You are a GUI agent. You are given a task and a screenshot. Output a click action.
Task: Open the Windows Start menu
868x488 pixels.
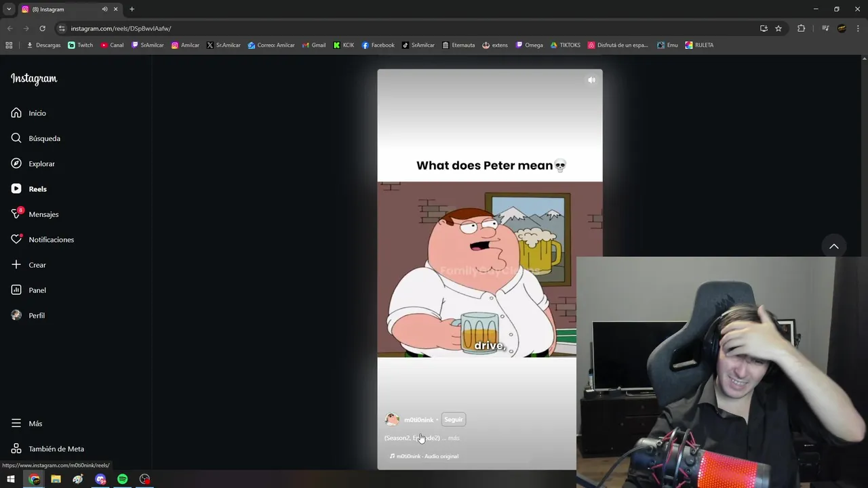11,479
